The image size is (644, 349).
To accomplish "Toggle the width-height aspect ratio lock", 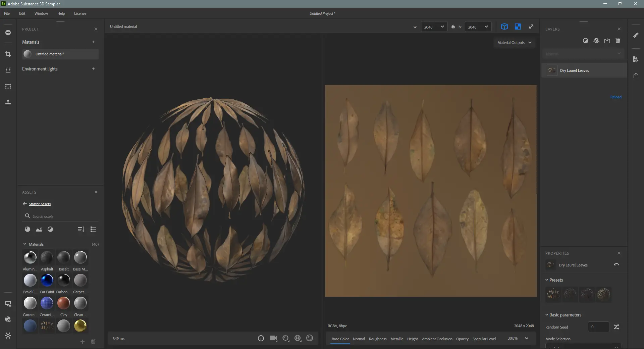I will [x=453, y=27].
